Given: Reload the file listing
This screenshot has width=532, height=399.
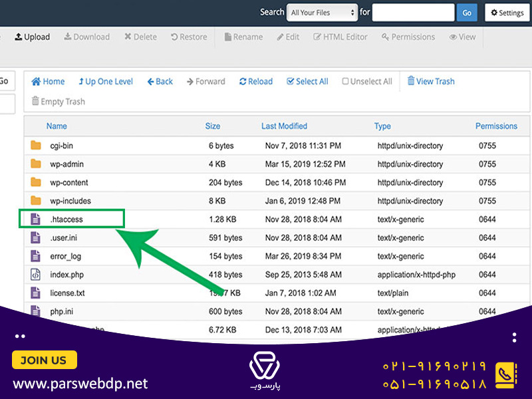Looking at the screenshot, I should pos(256,81).
